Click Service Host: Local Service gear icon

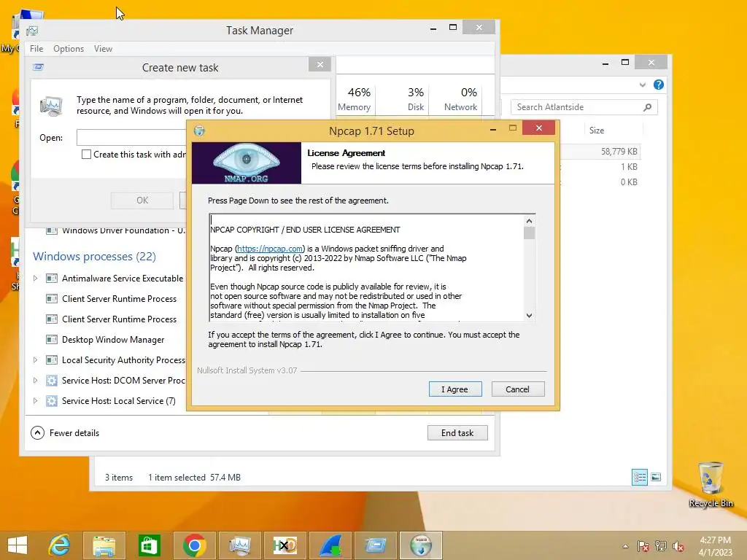(x=52, y=401)
